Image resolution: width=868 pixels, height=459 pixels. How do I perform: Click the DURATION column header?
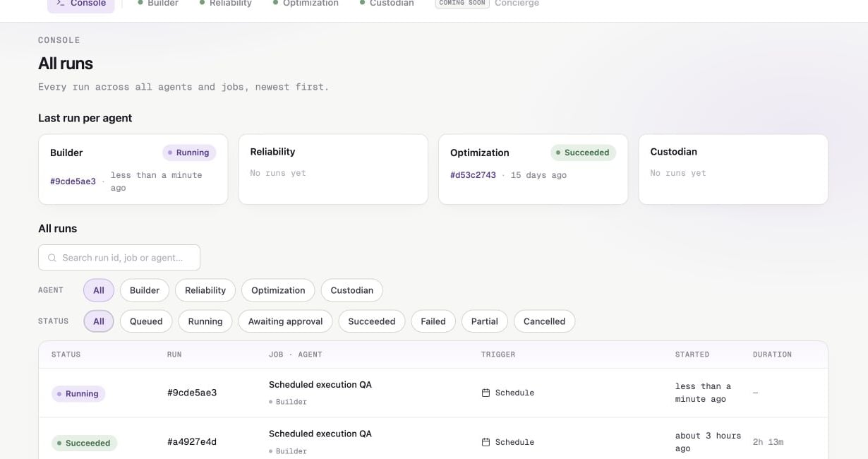772,354
